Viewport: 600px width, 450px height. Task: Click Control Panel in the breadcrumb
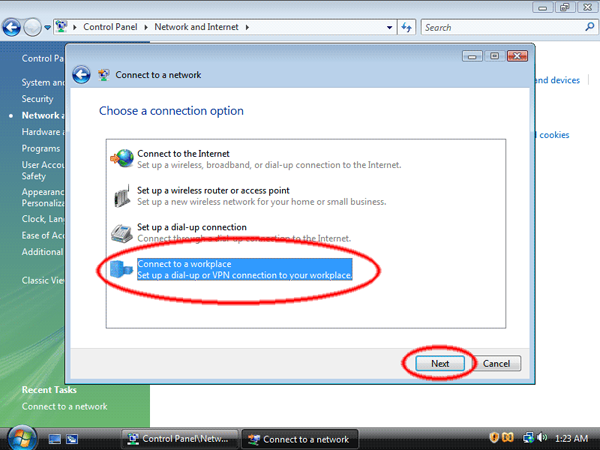coord(110,27)
